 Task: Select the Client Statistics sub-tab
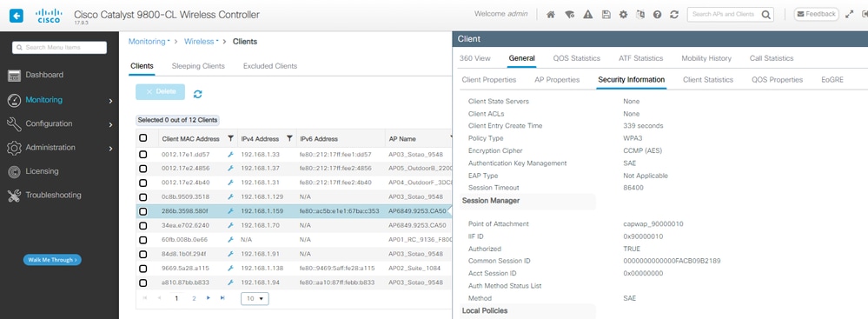(x=708, y=80)
